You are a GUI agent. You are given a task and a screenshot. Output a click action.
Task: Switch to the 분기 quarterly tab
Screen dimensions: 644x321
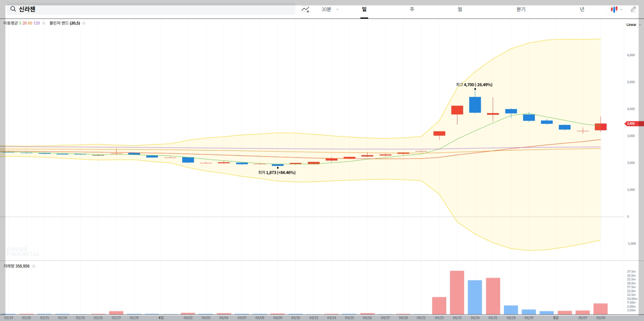point(521,9)
